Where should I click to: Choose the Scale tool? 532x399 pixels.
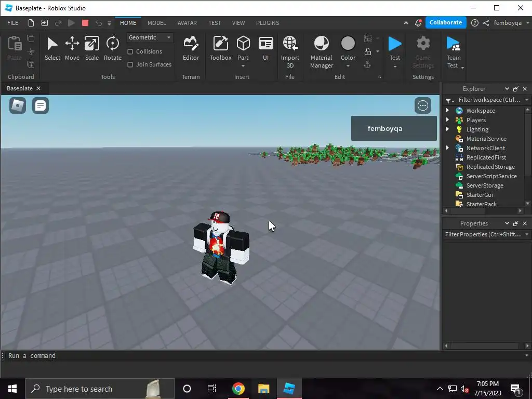91,49
